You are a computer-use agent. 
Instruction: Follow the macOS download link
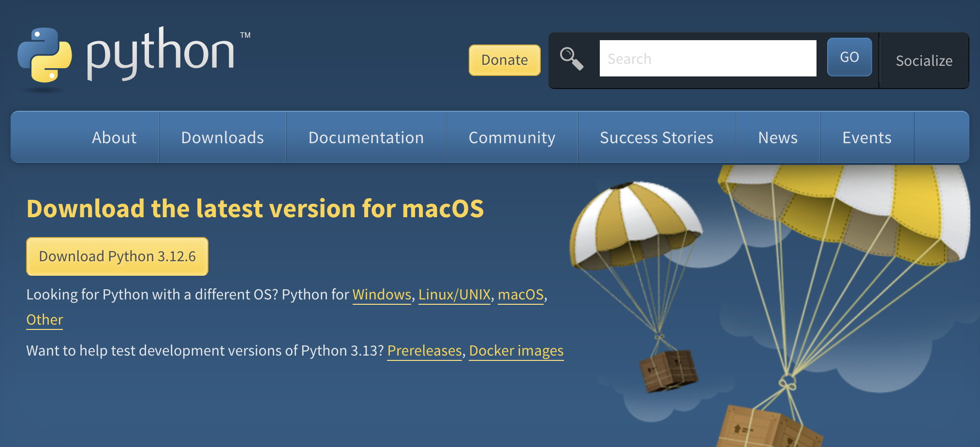(520, 295)
